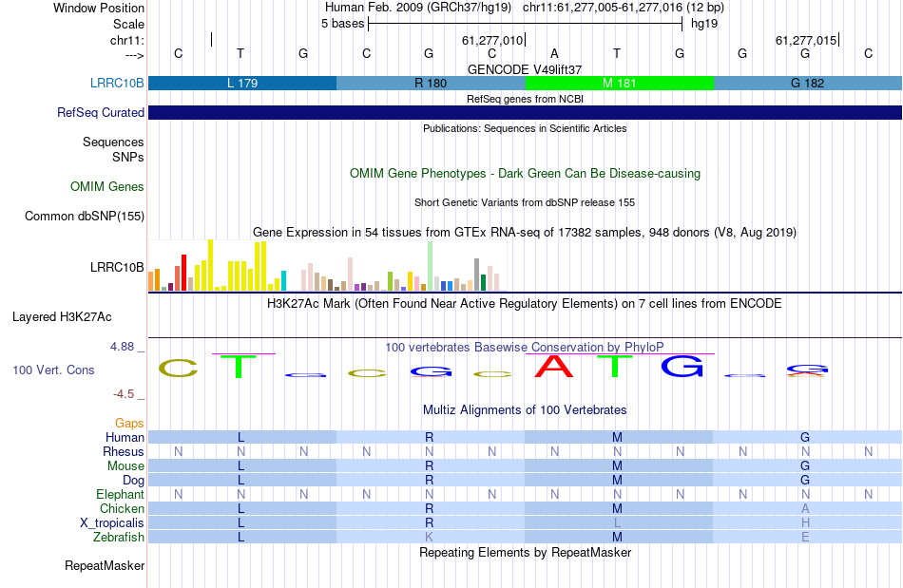Click the OMIM Gene Phenotypes track title
Image resolution: width=903 pixels, height=588 pixels.
coord(525,173)
